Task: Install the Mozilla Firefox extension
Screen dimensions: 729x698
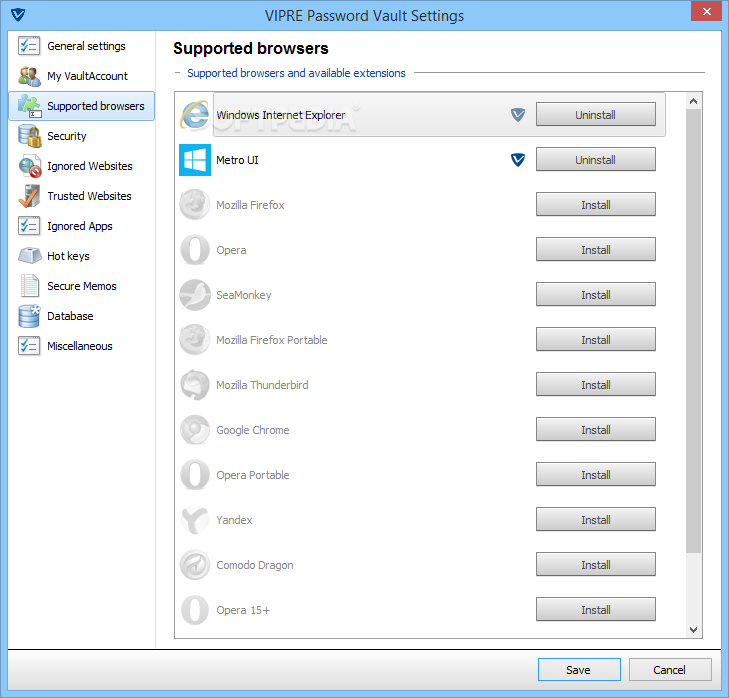Action: [596, 205]
